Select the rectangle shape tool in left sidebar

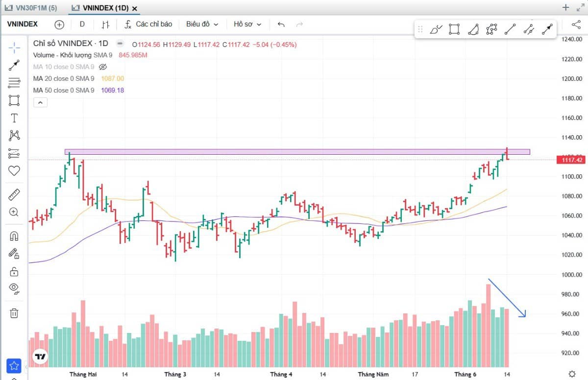(14, 101)
